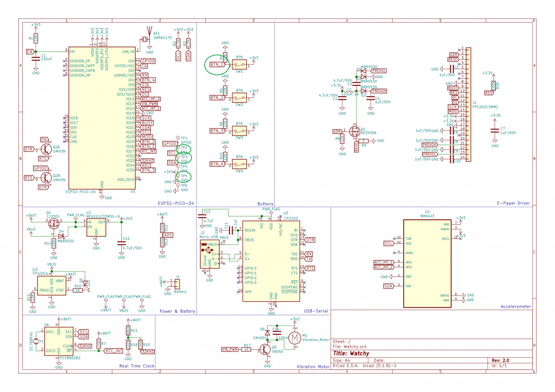Select the "Real Time Clock" section label

(137, 366)
